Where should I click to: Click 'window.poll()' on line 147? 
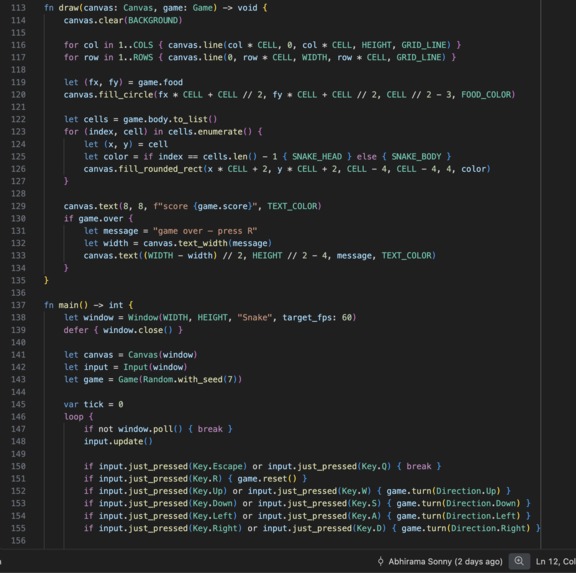150,429
